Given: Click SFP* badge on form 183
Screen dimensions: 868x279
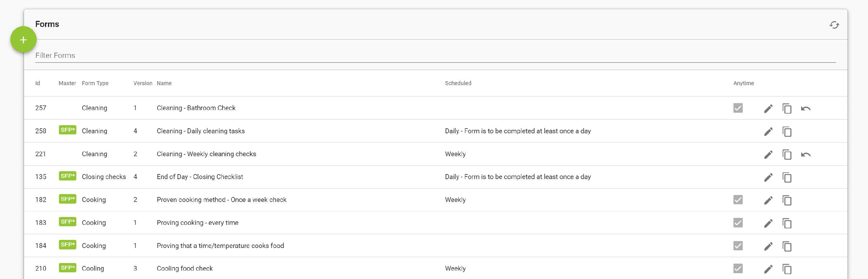Looking at the screenshot, I should 67,222.
